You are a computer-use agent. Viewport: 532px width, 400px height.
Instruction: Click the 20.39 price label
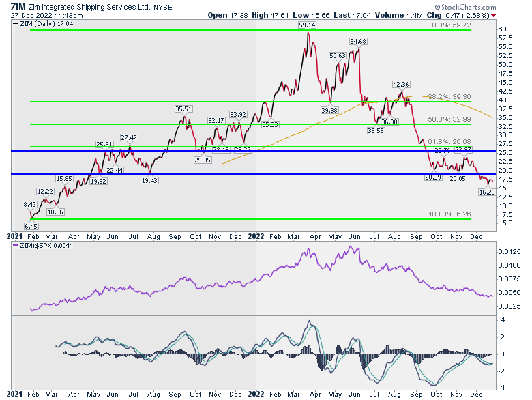point(433,177)
